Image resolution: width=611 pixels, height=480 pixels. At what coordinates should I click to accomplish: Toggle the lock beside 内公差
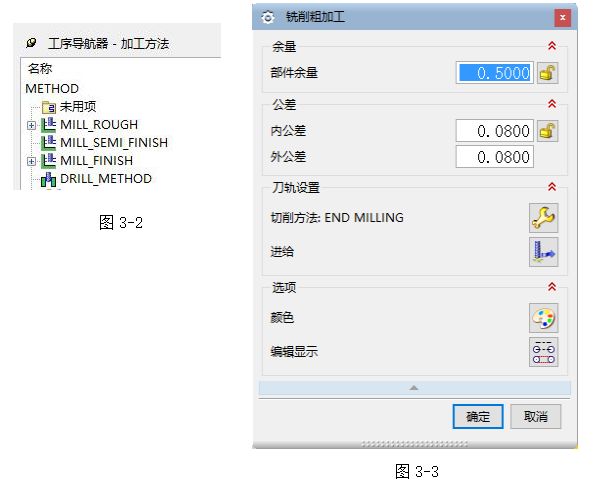(547, 131)
